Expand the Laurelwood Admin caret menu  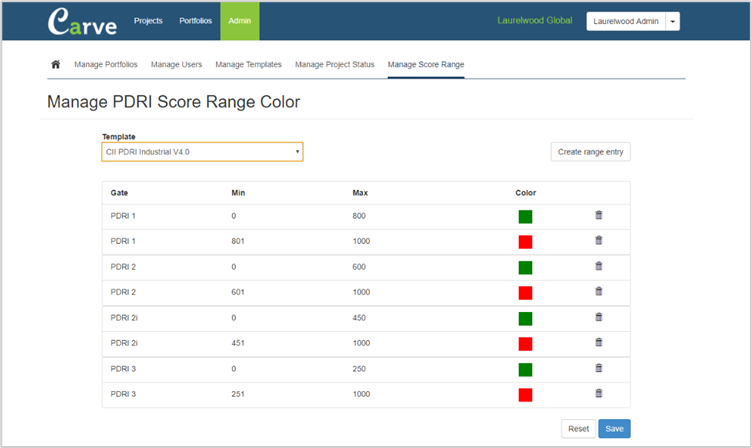[x=673, y=21]
